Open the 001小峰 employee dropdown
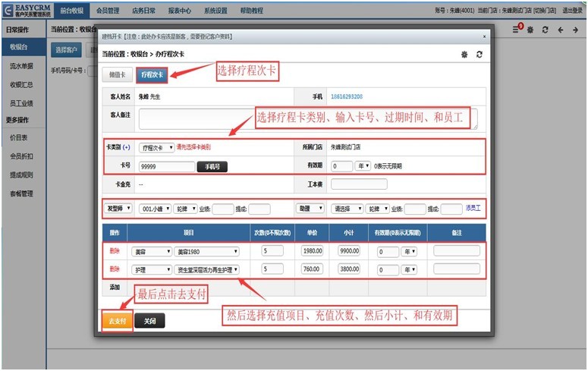 (x=156, y=209)
